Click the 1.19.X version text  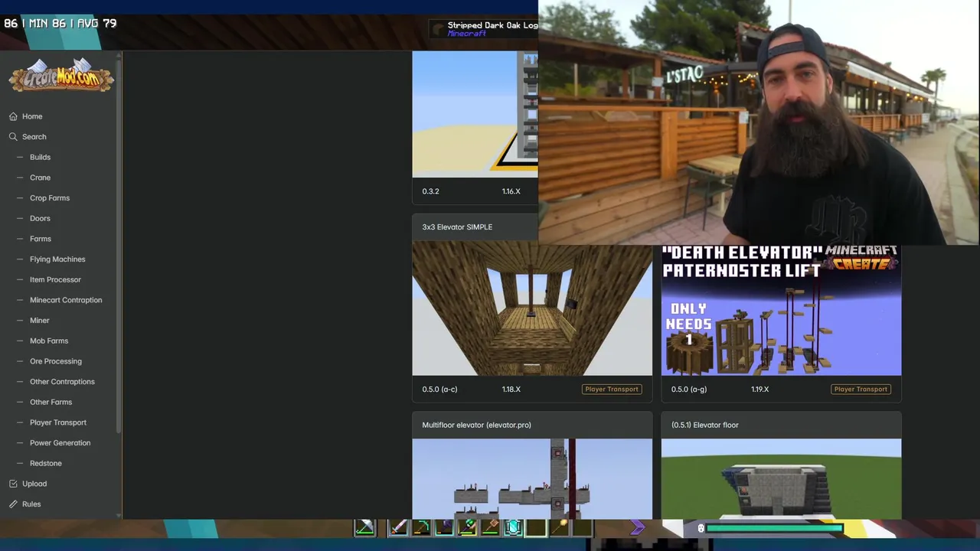click(759, 390)
